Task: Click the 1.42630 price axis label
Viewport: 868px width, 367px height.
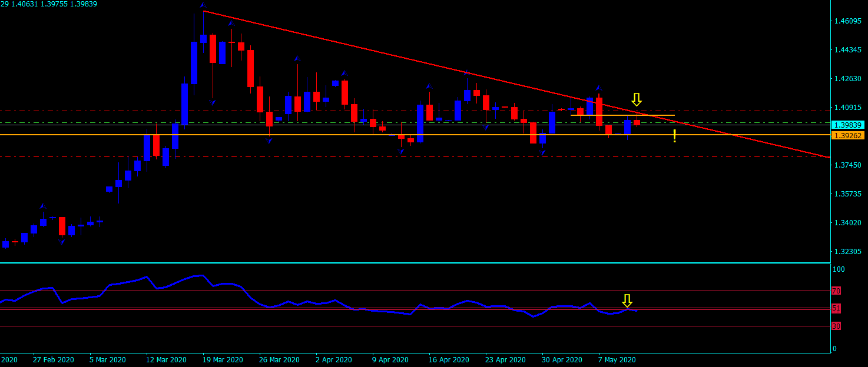Action: click(x=849, y=79)
